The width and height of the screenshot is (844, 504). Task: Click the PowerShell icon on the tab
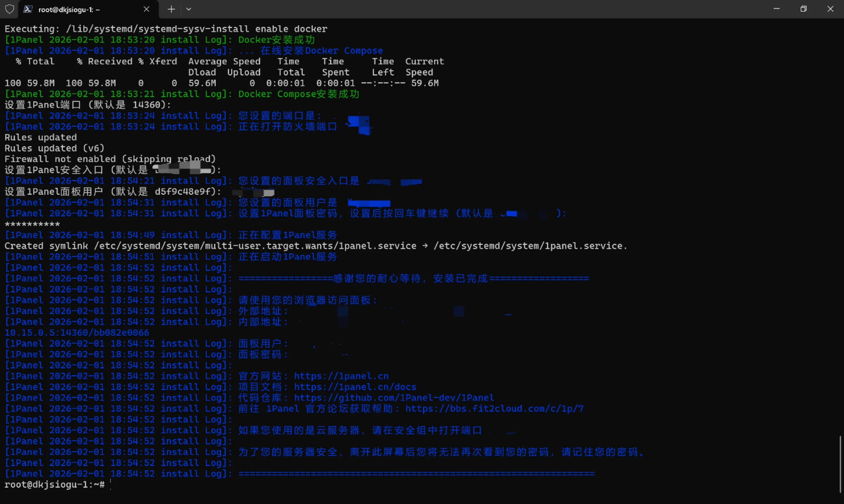click(x=28, y=9)
